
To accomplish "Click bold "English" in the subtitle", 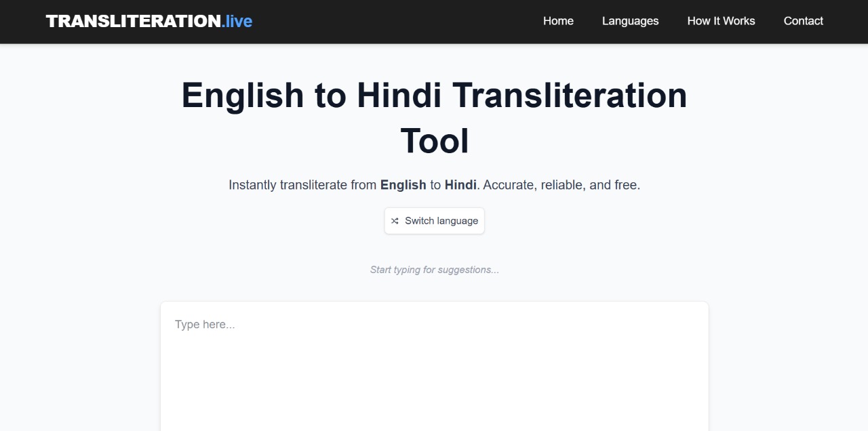I will [x=403, y=185].
